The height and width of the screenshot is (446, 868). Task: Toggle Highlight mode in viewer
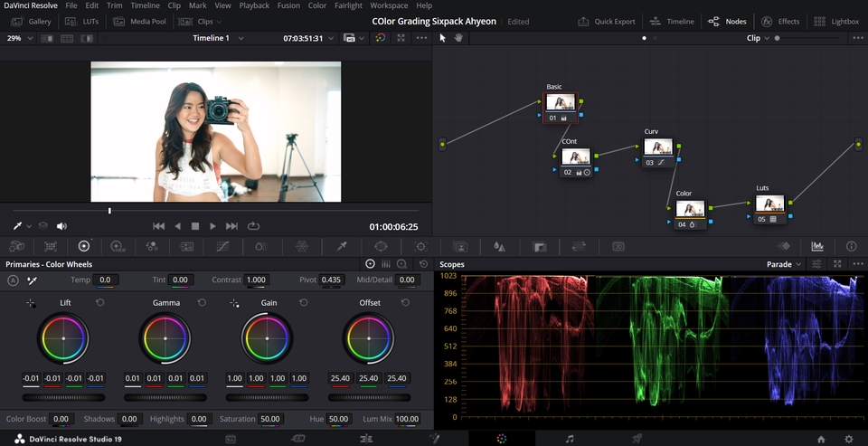coord(87,38)
